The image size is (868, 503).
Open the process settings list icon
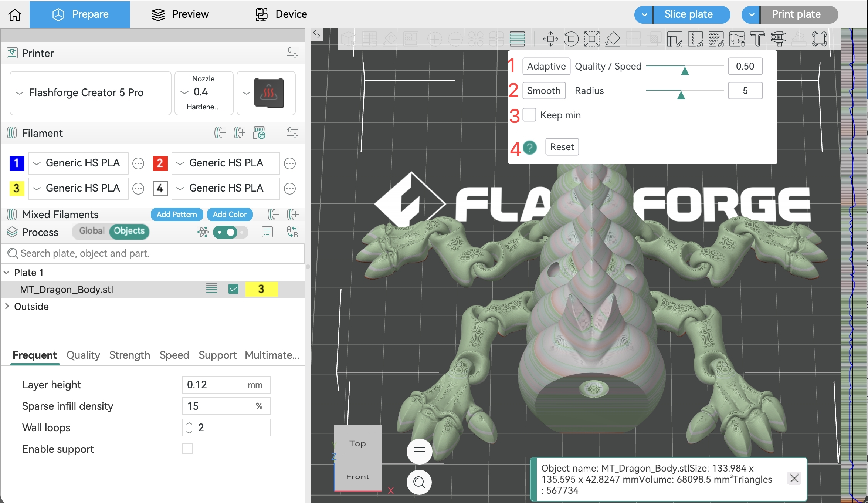(x=267, y=232)
